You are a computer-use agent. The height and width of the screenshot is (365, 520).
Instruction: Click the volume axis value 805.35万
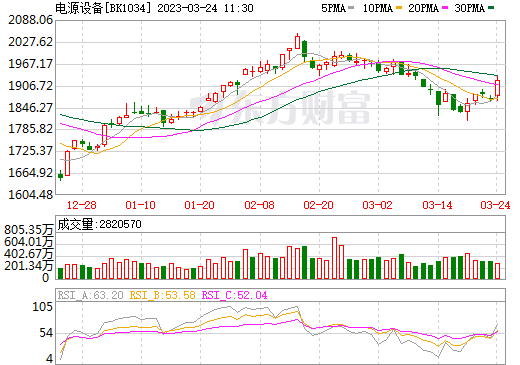click(29, 230)
